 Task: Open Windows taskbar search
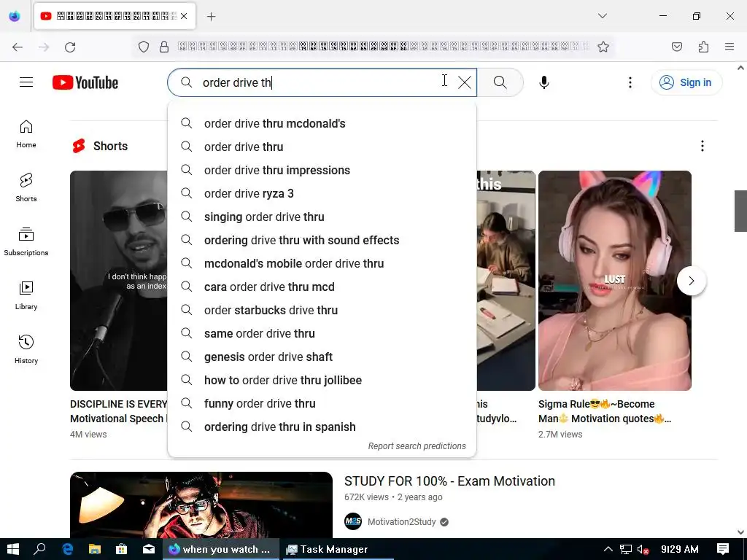tap(39, 549)
